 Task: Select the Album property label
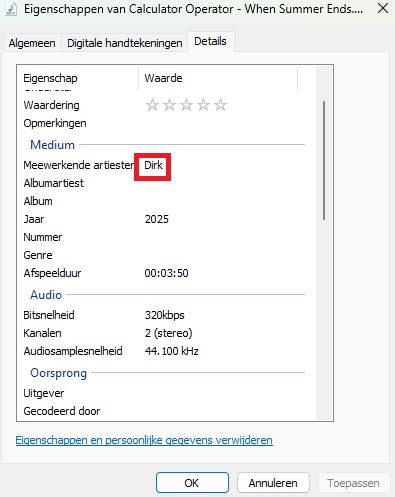(x=38, y=201)
